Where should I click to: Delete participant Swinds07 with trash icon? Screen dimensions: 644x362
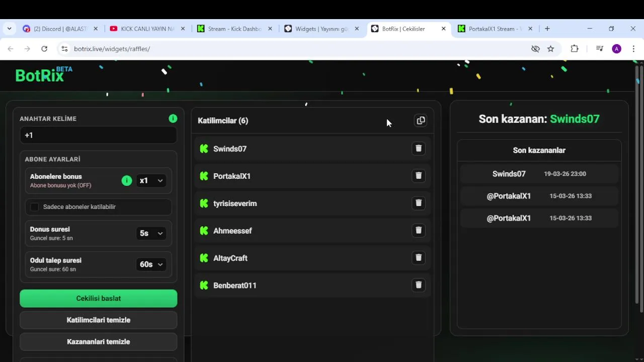click(418, 148)
